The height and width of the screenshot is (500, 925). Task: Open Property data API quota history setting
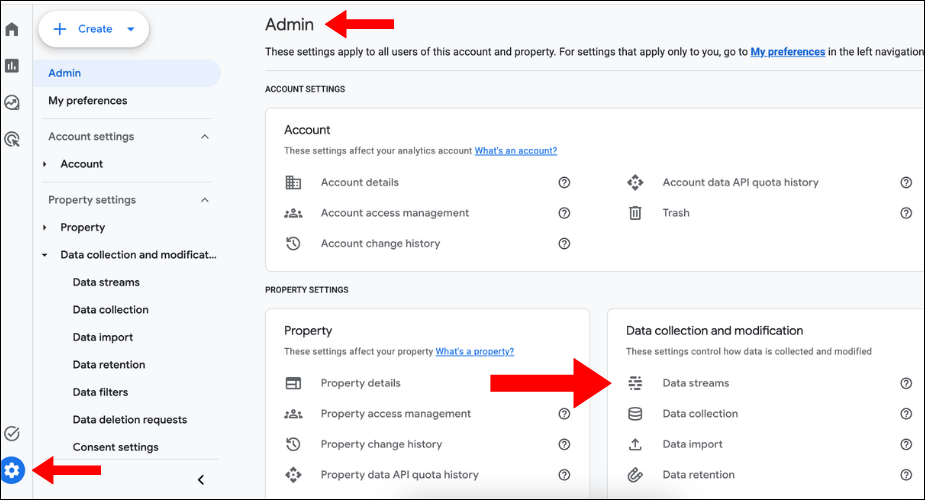pyautogui.click(x=399, y=475)
